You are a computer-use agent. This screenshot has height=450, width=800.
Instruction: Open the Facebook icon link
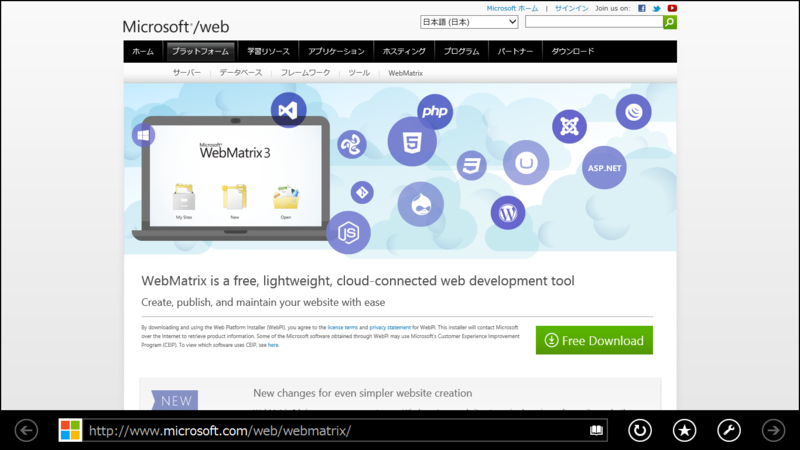coord(642,8)
